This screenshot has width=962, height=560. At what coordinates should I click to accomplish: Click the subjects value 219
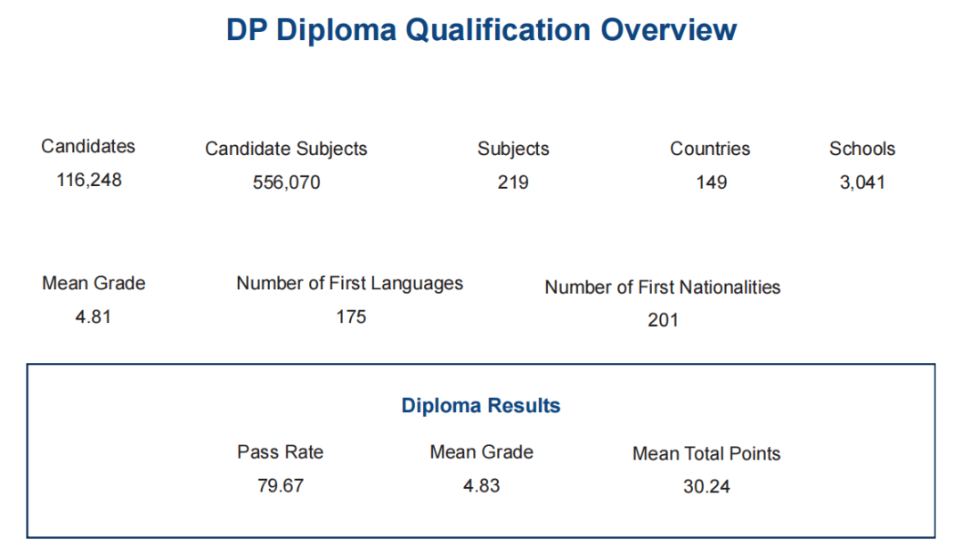[x=513, y=183]
